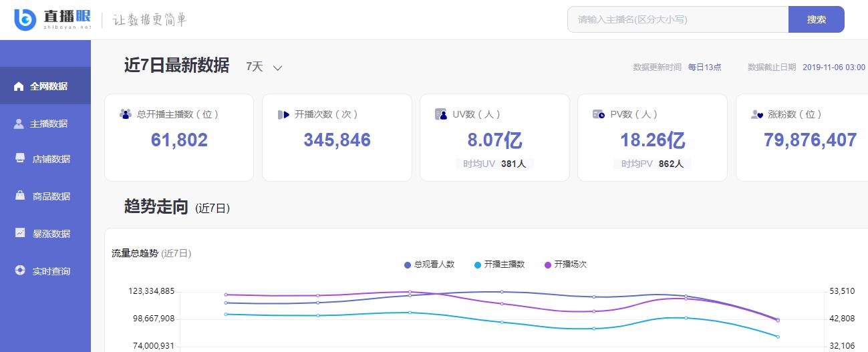
Task: Click the 流量总趋势 chart title
Action: 135,253
